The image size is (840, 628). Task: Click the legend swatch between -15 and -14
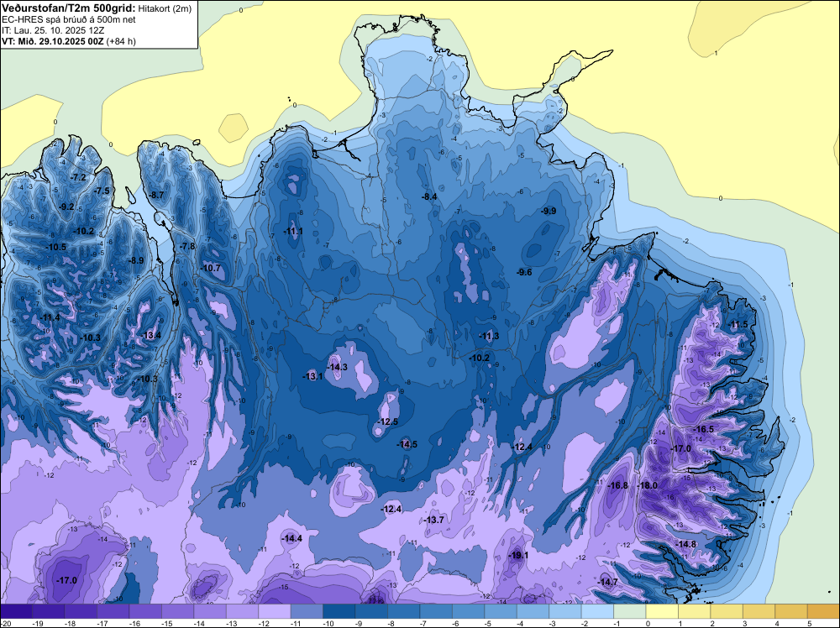[x=177, y=611]
